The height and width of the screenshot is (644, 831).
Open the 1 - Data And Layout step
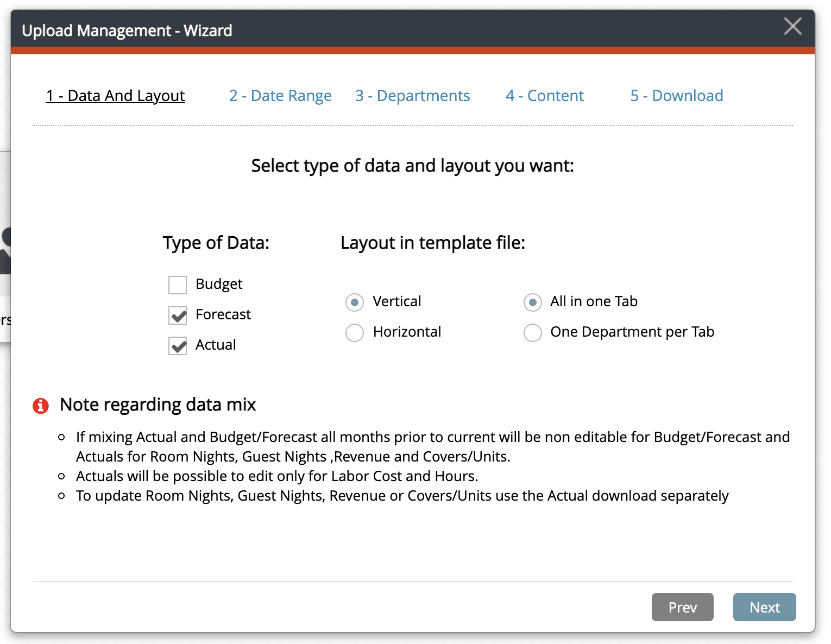(x=115, y=96)
